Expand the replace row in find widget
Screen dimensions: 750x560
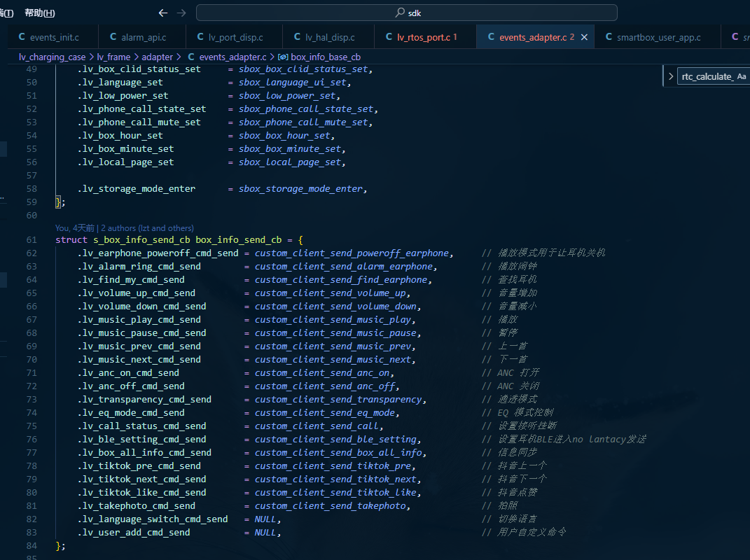(671, 76)
